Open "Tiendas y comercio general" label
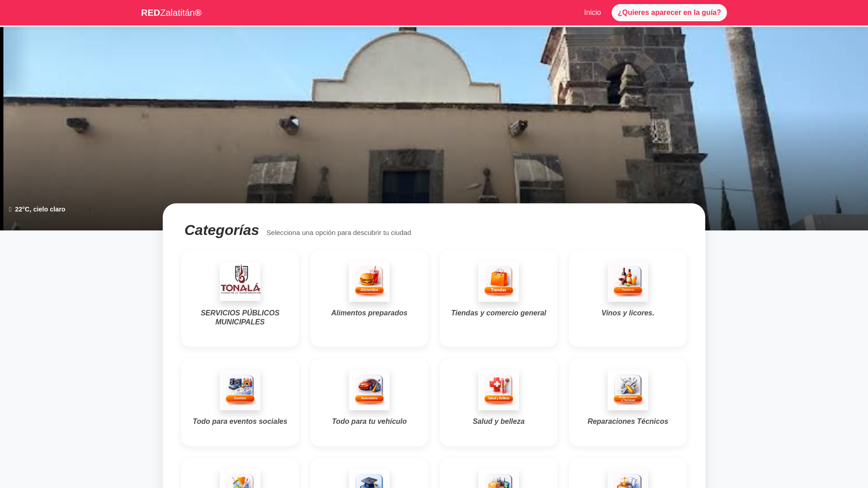The height and width of the screenshot is (488, 868). [498, 313]
